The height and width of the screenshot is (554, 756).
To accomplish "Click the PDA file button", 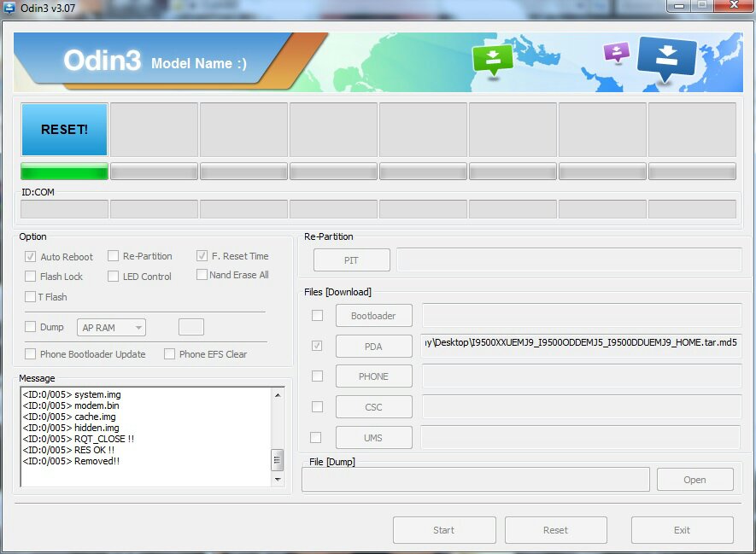I will click(373, 347).
